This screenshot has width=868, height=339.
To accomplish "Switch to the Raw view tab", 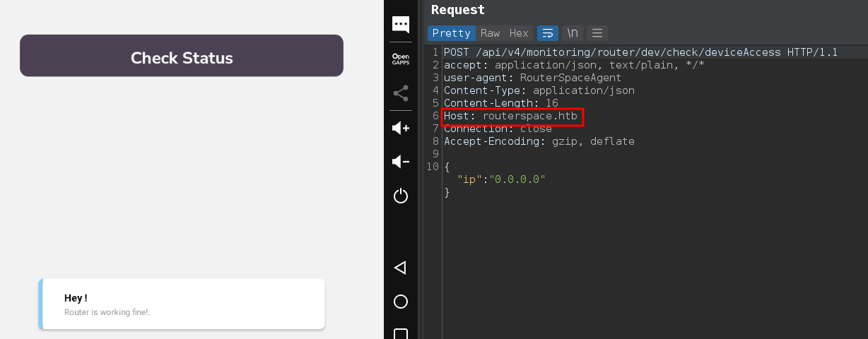I will pyautogui.click(x=490, y=33).
